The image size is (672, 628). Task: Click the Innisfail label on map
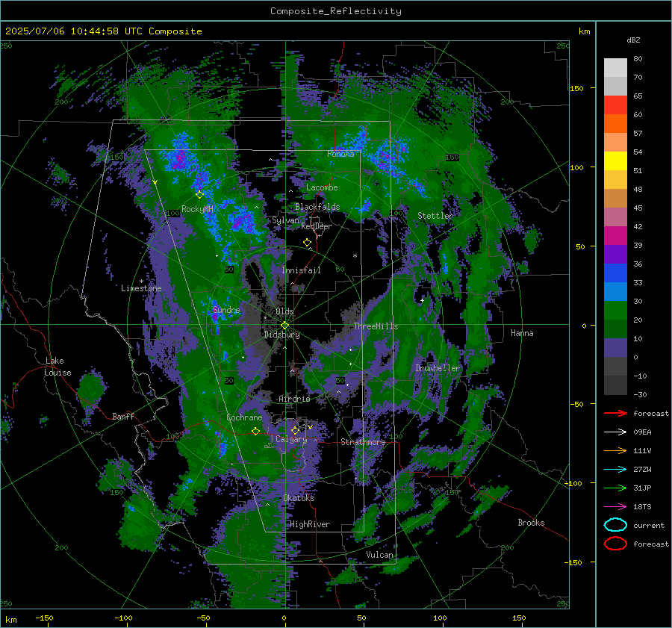pos(301,270)
